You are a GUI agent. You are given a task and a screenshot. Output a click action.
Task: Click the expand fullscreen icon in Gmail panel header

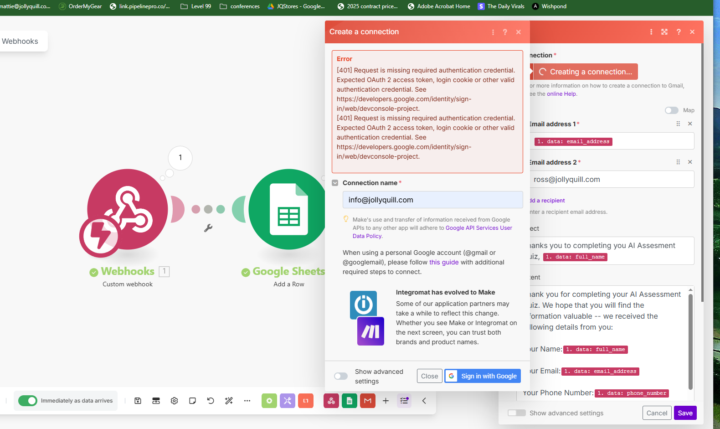click(x=664, y=32)
